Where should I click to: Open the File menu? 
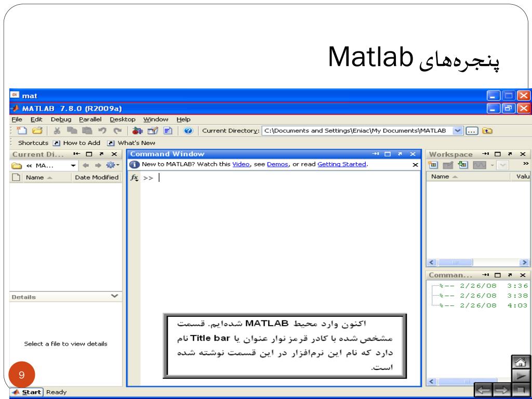point(17,119)
